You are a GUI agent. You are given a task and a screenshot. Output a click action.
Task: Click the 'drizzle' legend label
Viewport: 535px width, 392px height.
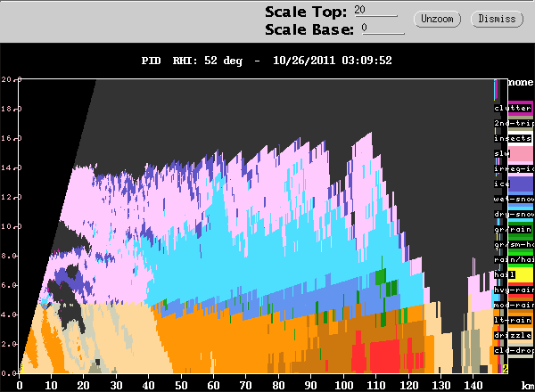coord(513,335)
